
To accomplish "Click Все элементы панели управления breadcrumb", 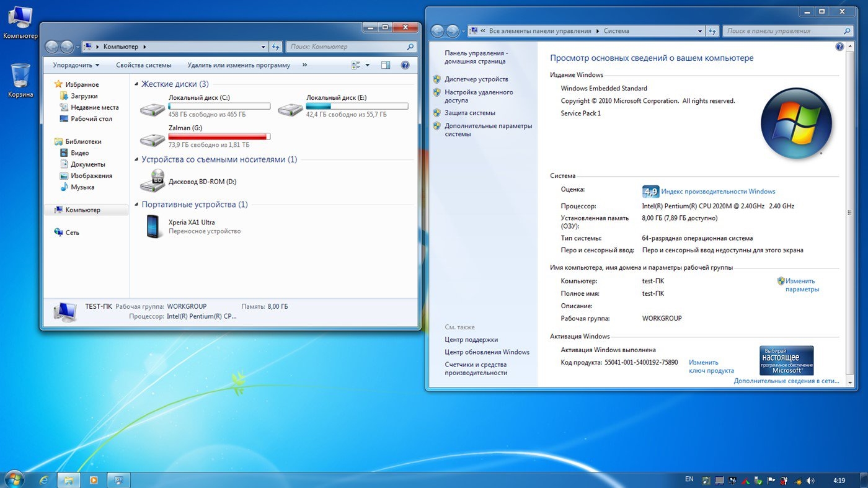I will (x=540, y=31).
